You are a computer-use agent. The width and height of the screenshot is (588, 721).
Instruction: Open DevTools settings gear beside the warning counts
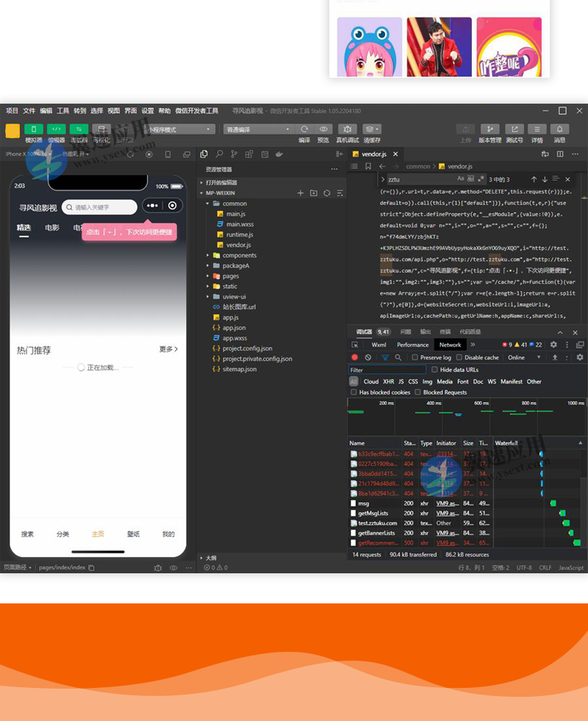(x=553, y=344)
